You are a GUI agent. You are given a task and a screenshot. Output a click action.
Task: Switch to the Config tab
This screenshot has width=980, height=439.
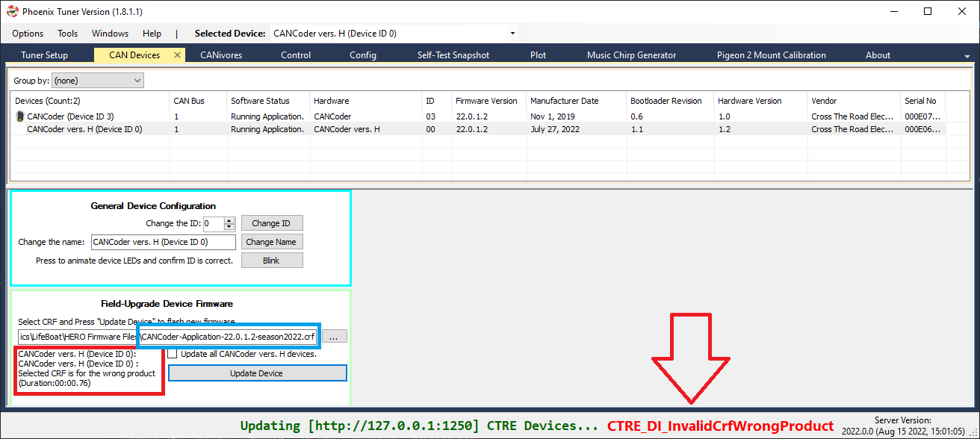point(363,55)
